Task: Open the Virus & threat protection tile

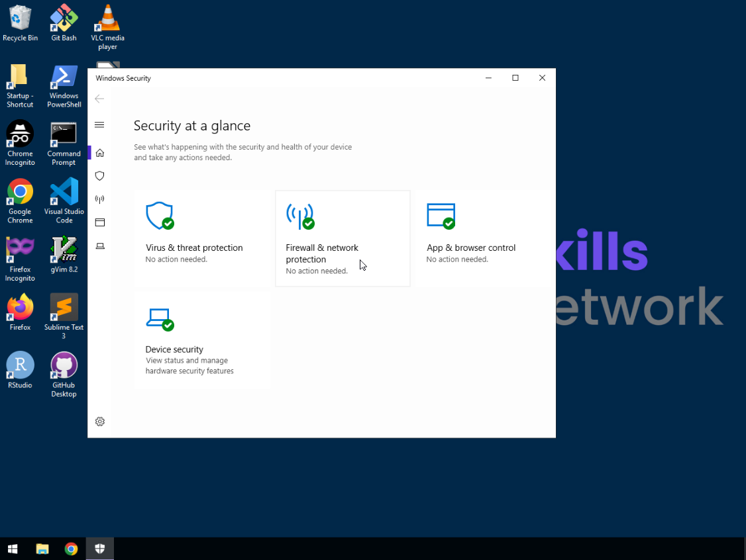Action: [x=202, y=238]
